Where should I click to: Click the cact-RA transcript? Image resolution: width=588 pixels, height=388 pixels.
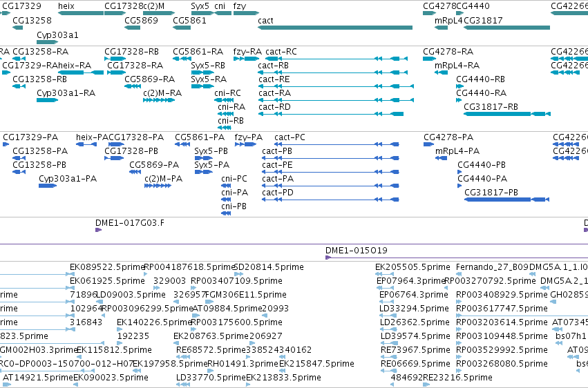coord(336,100)
